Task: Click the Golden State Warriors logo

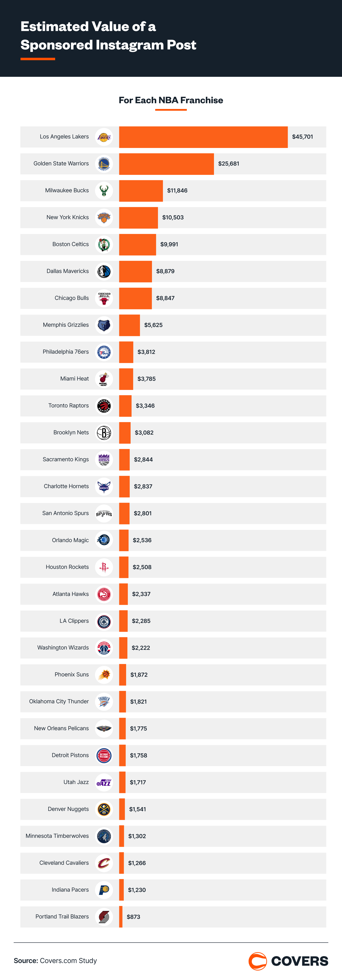Action: [104, 164]
